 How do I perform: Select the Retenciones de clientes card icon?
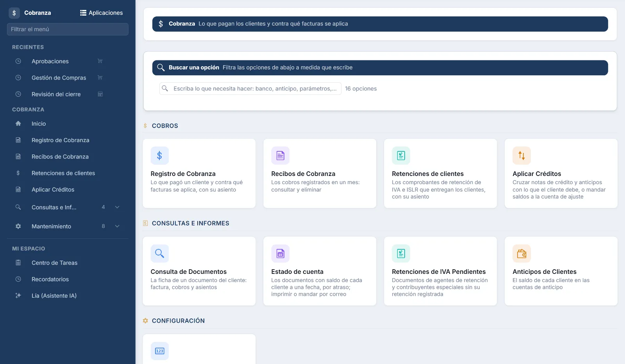[401, 156]
